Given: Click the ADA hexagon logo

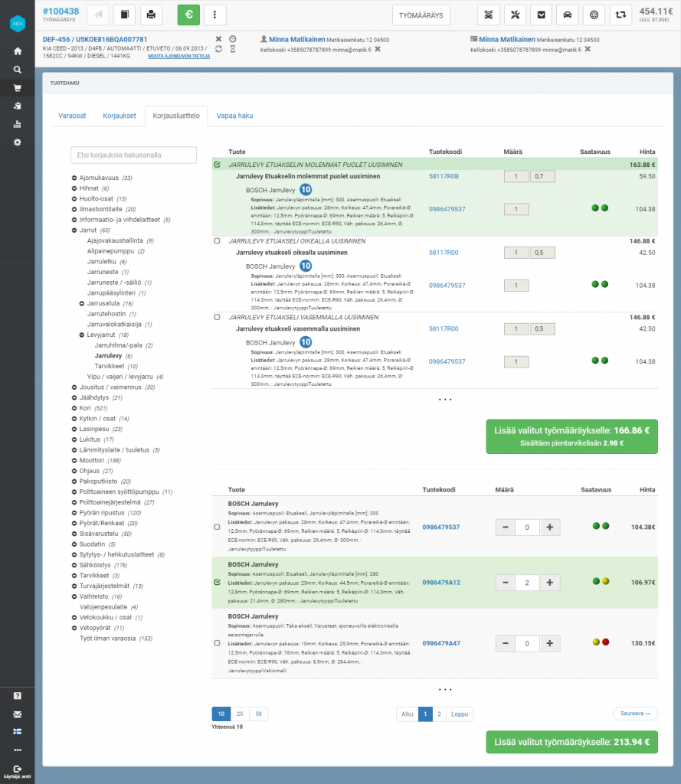Looking at the screenshot, I should coord(18,24).
